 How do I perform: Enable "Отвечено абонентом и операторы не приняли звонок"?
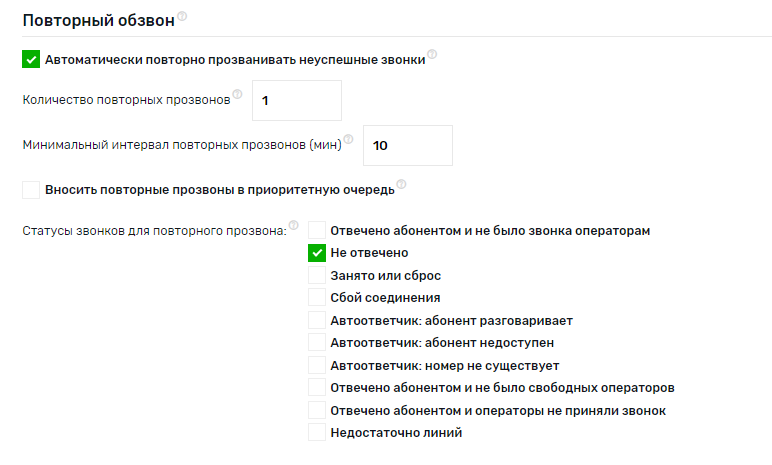317,410
